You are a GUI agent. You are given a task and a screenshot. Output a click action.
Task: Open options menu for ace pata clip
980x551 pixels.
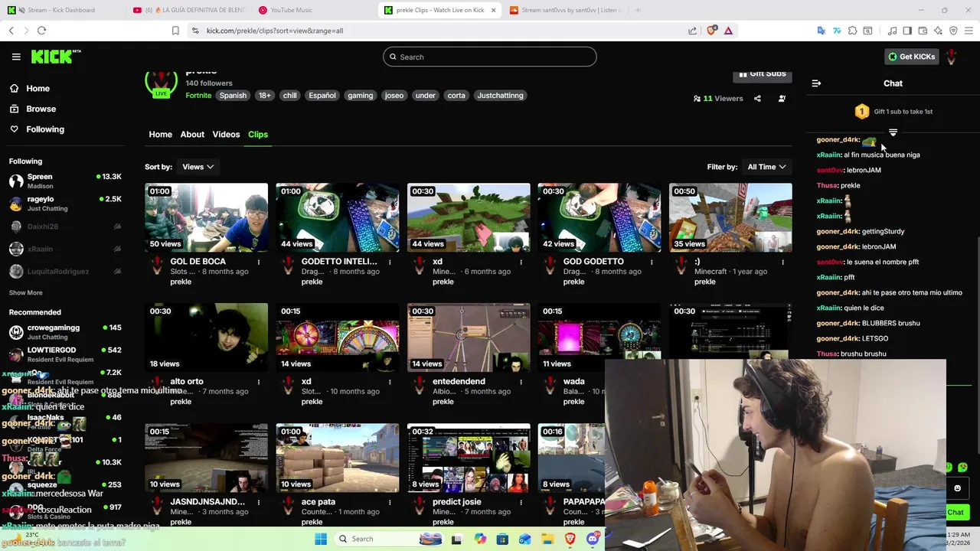[390, 502]
